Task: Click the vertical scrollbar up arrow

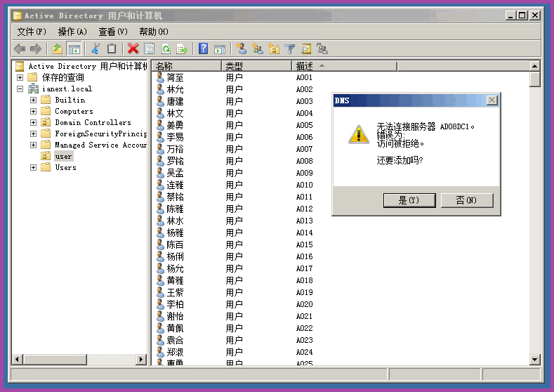Action: pyautogui.click(x=534, y=66)
